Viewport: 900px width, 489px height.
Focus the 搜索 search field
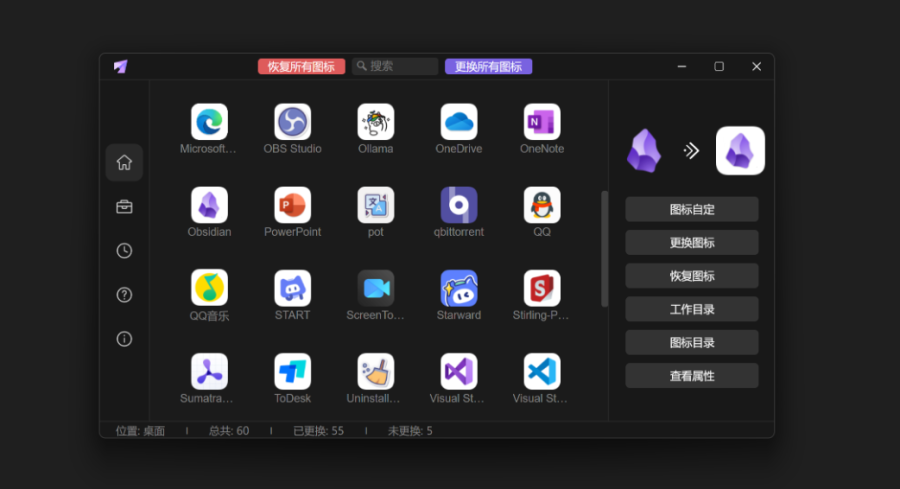395,67
